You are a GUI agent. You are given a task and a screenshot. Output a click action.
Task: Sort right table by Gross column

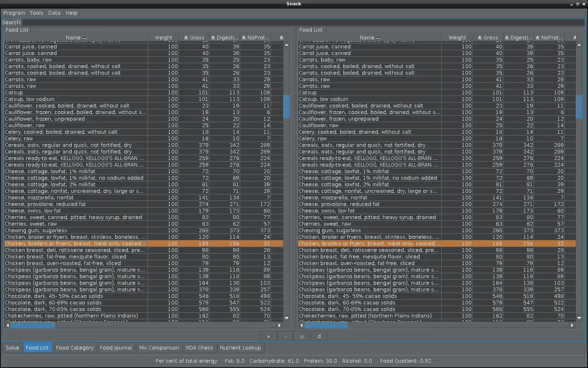[x=488, y=37]
